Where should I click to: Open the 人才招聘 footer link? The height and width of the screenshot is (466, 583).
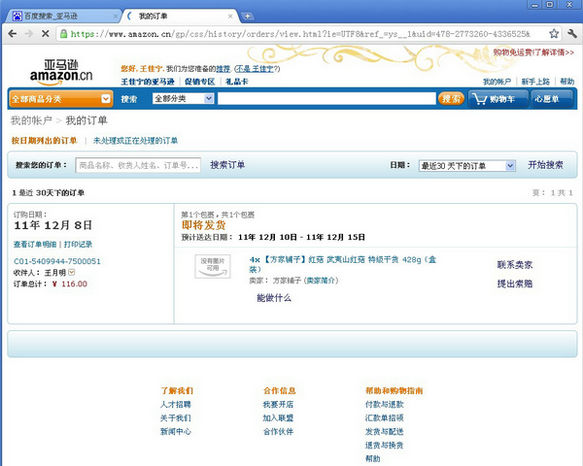click(x=175, y=404)
